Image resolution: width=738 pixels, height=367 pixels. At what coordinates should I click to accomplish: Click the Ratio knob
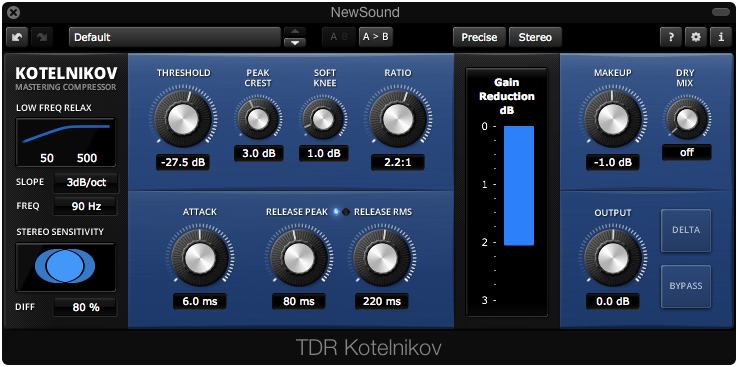pos(398,120)
